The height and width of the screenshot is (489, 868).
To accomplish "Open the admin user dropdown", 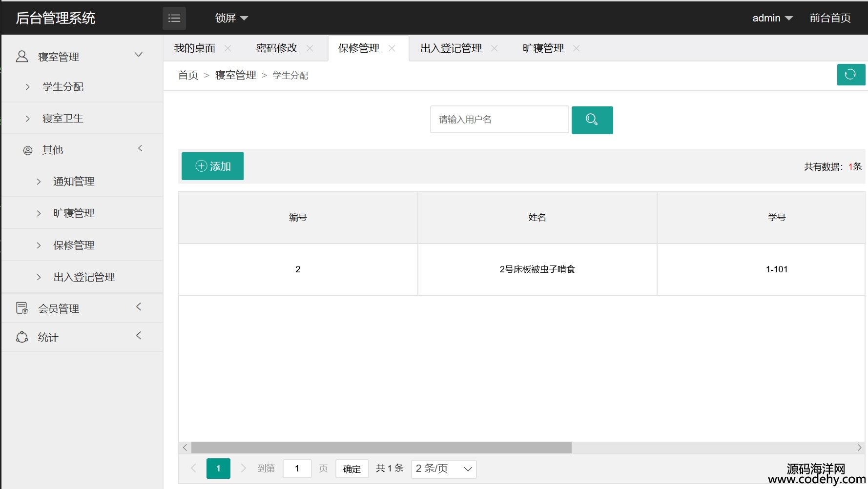I will (772, 19).
